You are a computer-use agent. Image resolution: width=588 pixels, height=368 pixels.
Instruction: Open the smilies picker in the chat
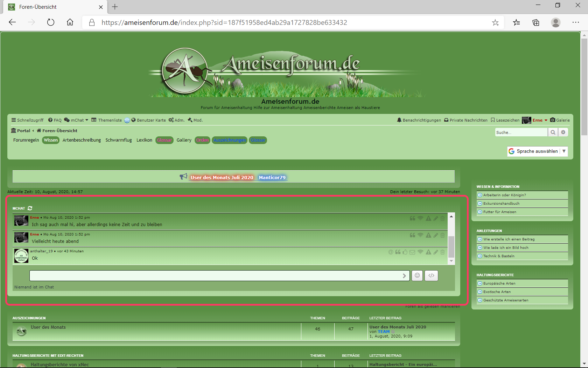point(417,275)
